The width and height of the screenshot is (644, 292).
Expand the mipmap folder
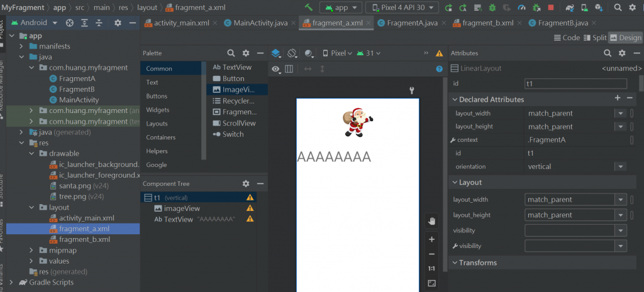pos(31,250)
